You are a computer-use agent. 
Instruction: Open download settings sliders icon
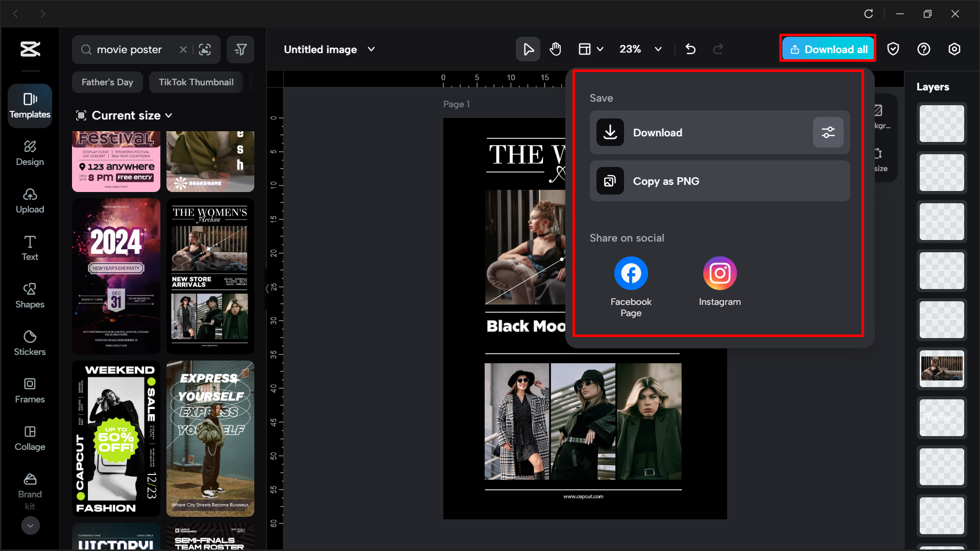828,133
